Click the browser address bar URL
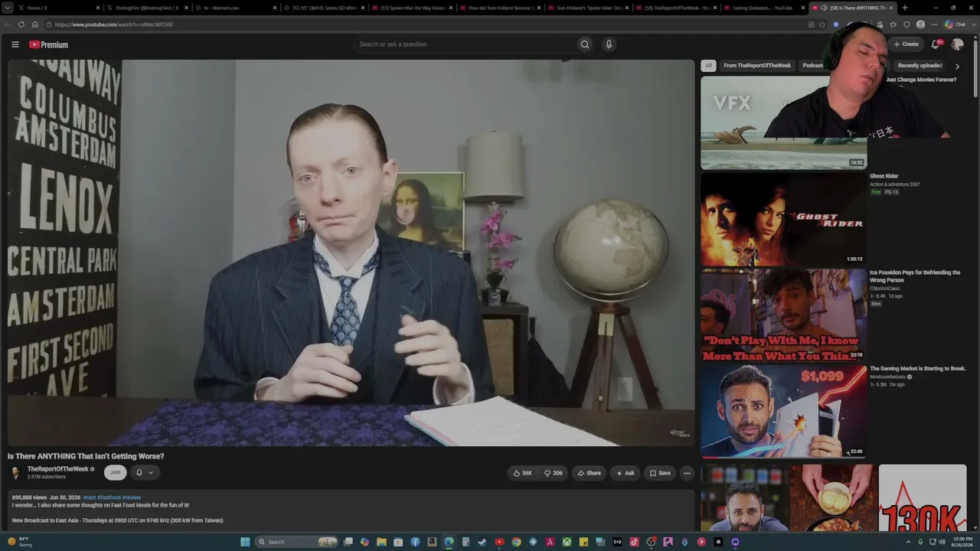980x551 pixels. click(114, 24)
